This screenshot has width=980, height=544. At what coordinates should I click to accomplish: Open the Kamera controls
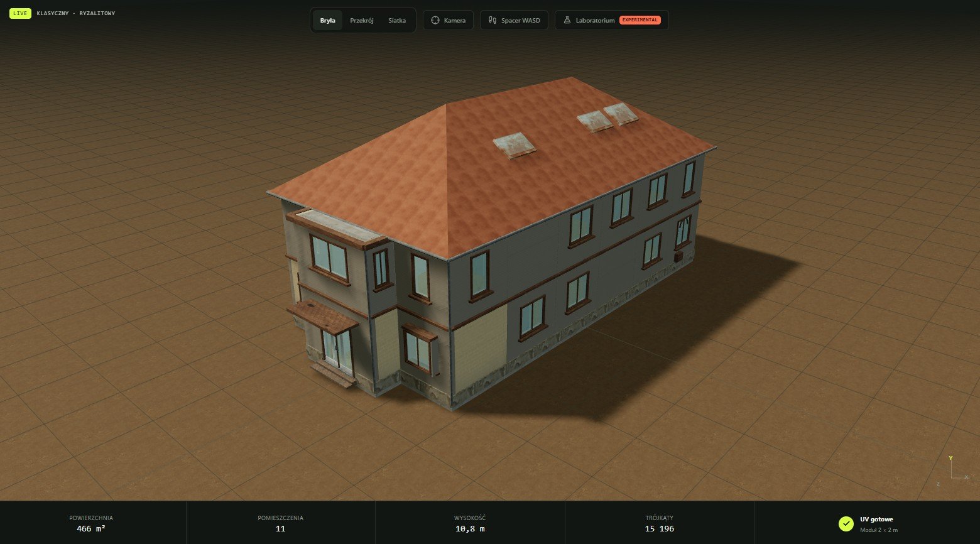(448, 20)
